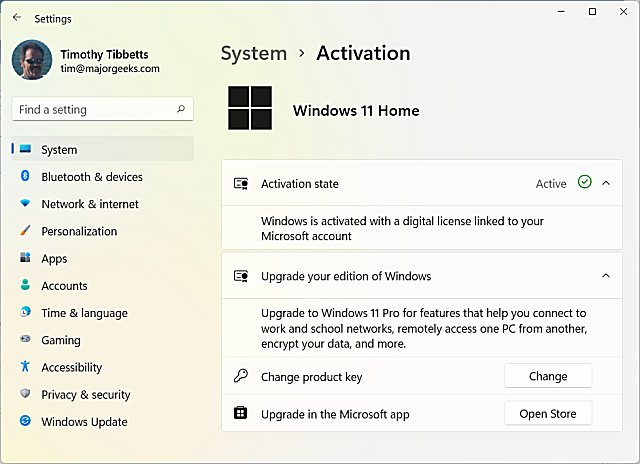Image resolution: width=640 pixels, height=464 pixels.
Task: Click the Gaming controller icon
Action: [25, 339]
